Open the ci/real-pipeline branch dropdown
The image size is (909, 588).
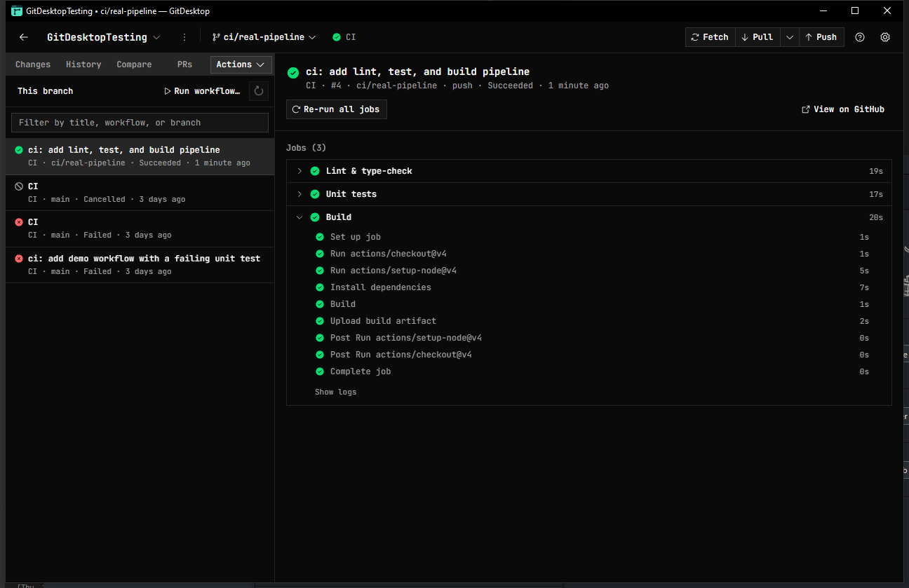pos(264,37)
